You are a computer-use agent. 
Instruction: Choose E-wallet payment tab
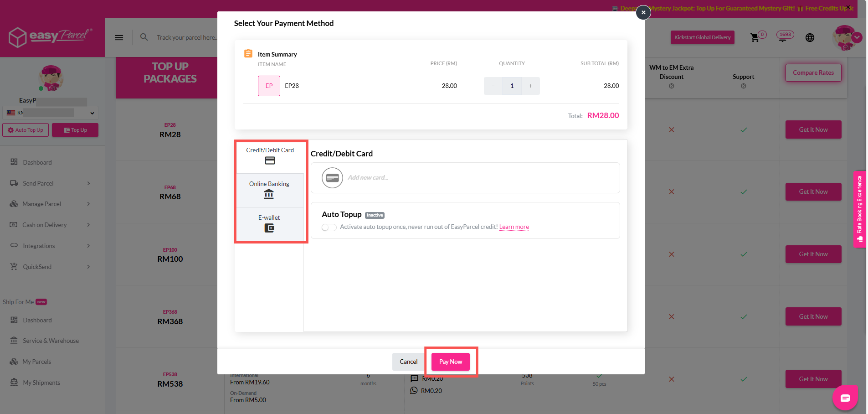(269, 224)
